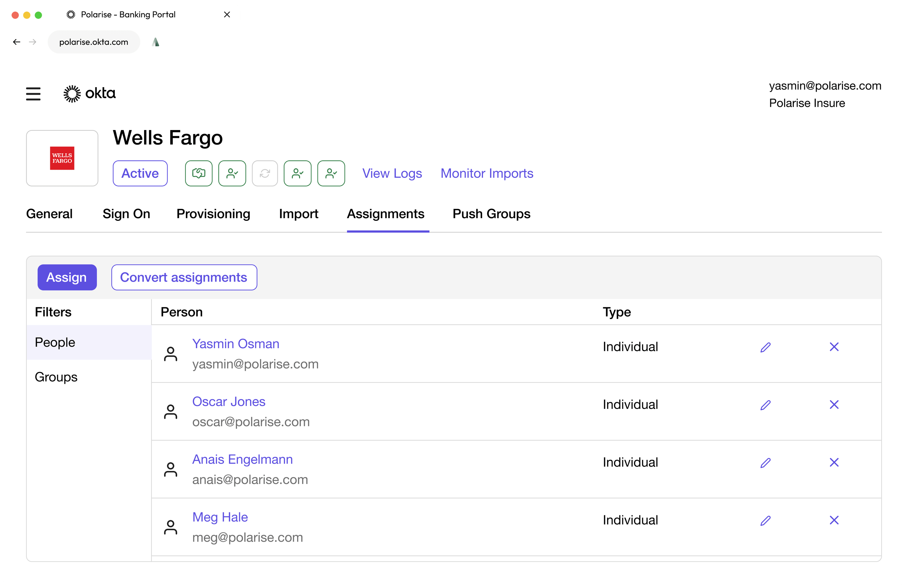Switch to the General tab
Viewport: 908px width, 588px height.
pos(49,214)
